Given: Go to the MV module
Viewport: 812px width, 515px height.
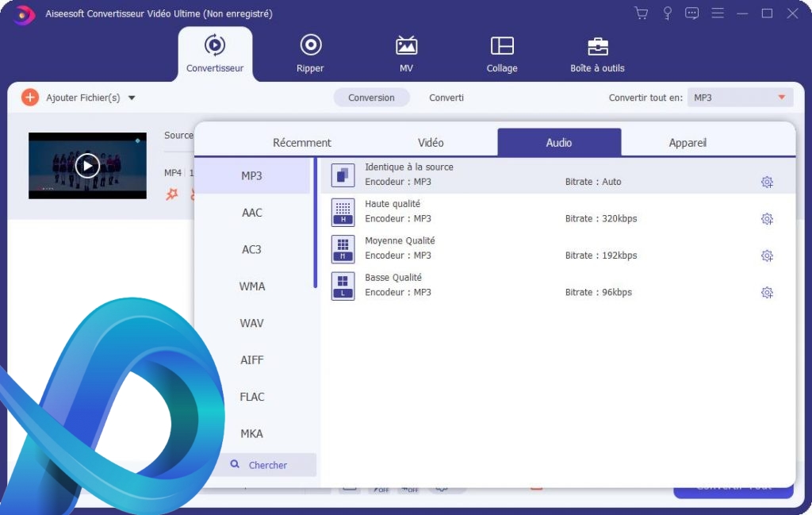Looking at the screenshot, I should 406,54.
